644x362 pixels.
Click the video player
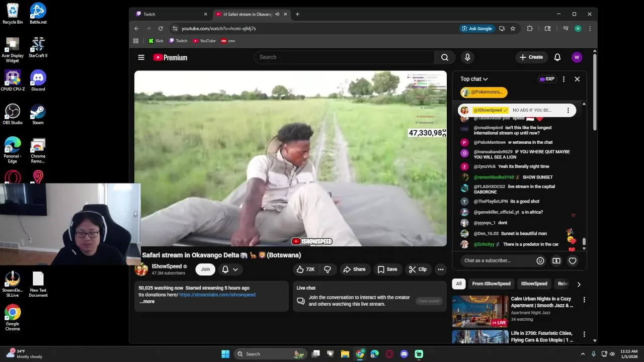290,158
